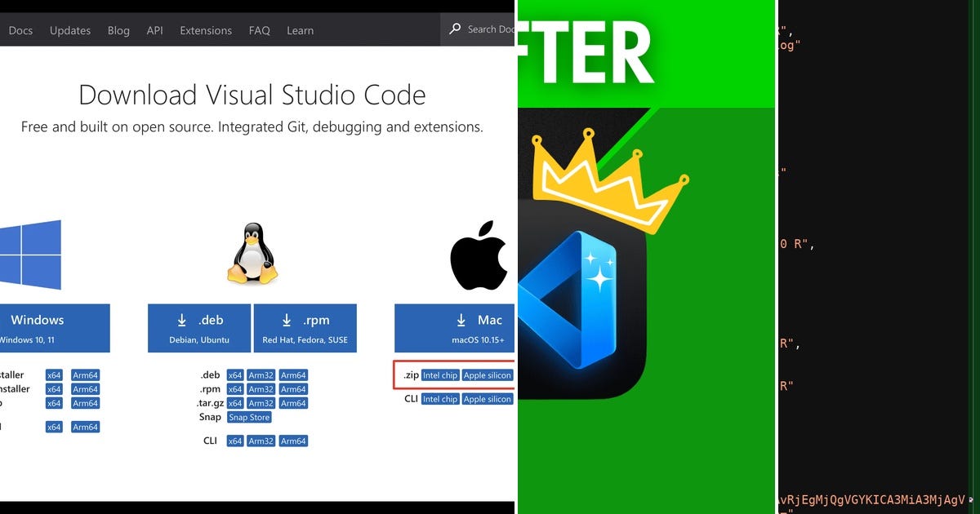Click the download arrow on the .rpm button

pyautogui.click(x=287, y=319)
